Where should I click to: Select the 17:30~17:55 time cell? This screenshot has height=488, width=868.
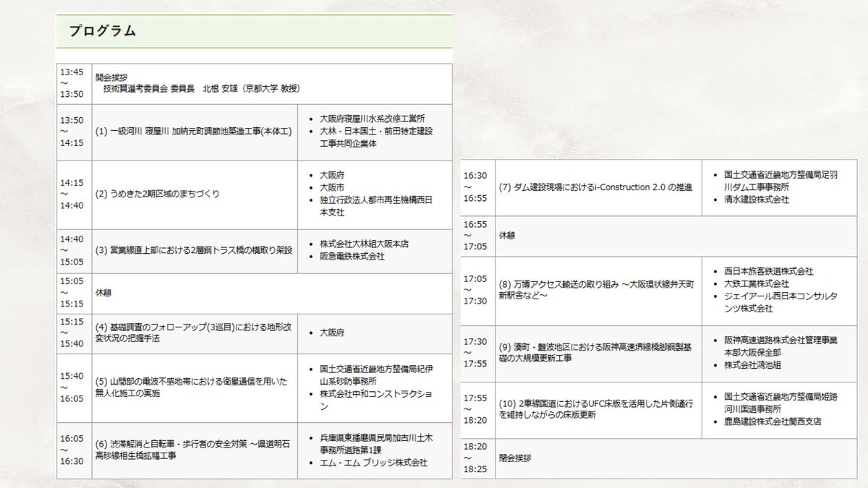coord(478,354)
